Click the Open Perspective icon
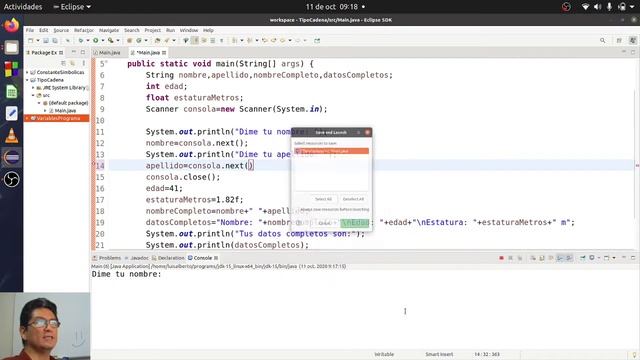This screenshot has width=640, height=360. click(619, 40)
